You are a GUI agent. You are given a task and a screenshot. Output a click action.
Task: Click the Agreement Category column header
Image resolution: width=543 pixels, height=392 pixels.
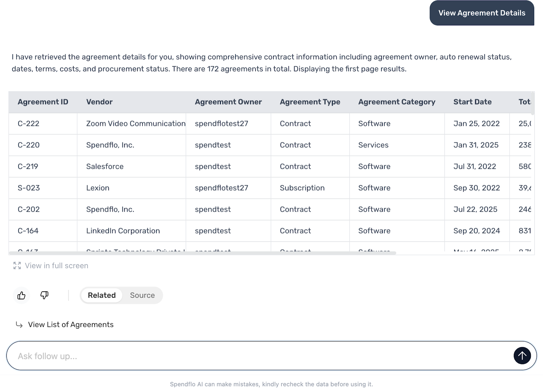pos(397,102)
